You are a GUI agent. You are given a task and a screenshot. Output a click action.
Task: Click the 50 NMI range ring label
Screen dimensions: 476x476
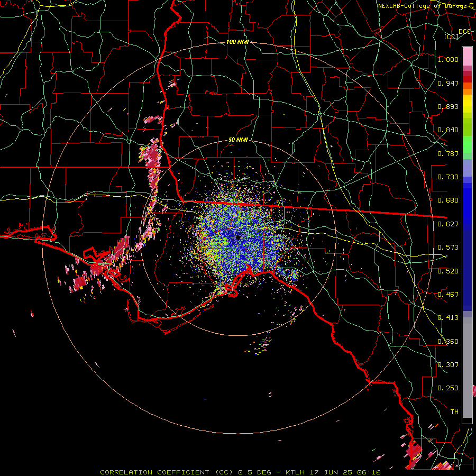(238, 140)
